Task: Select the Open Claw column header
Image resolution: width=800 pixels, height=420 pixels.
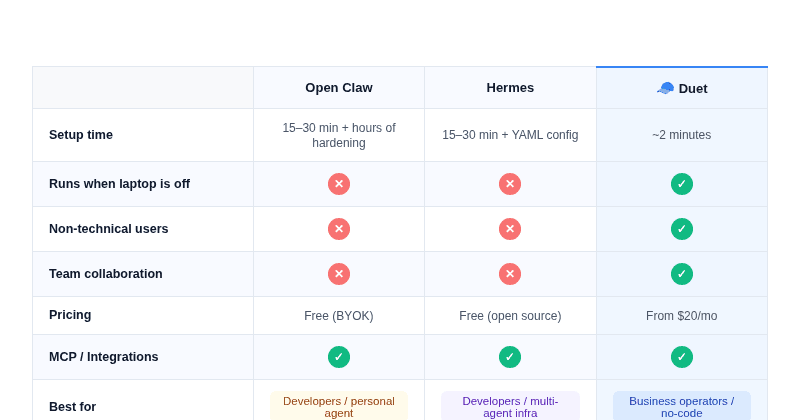Action: point(339,88)
